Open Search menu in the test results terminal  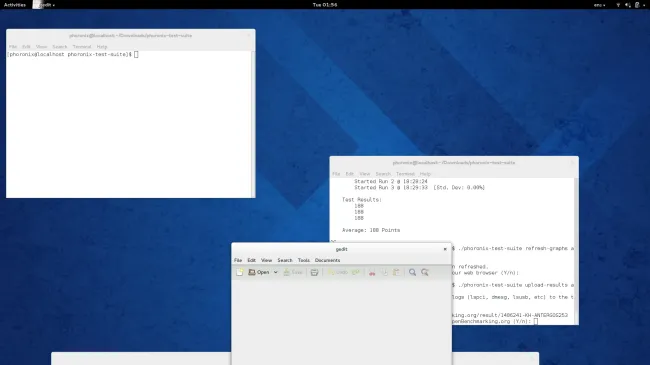pyautogui.click(x=383, y=174)
